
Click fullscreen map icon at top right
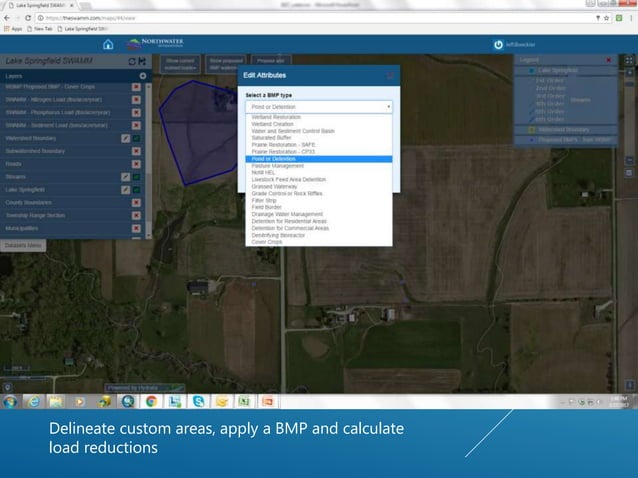pyautogui.click(x=629, y=60)
